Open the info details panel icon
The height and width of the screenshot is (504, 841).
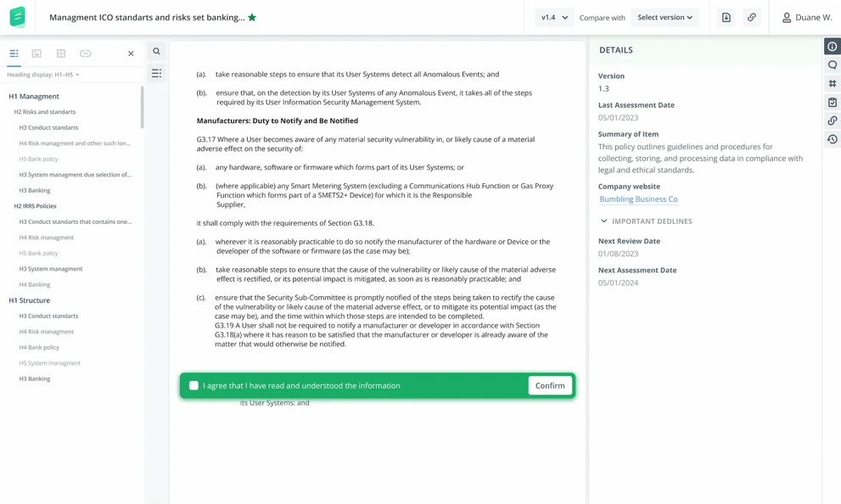833,47
